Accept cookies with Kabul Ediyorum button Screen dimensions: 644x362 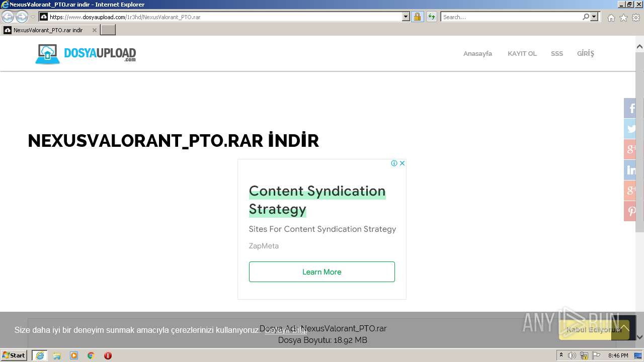[594, 330]
